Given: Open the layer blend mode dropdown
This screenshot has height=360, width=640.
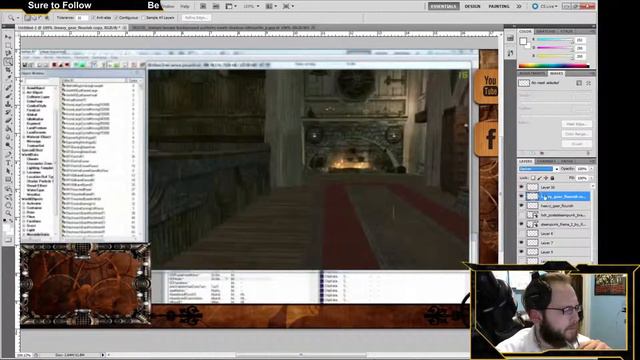Looking at the screenshot, I should coord(538,169).
